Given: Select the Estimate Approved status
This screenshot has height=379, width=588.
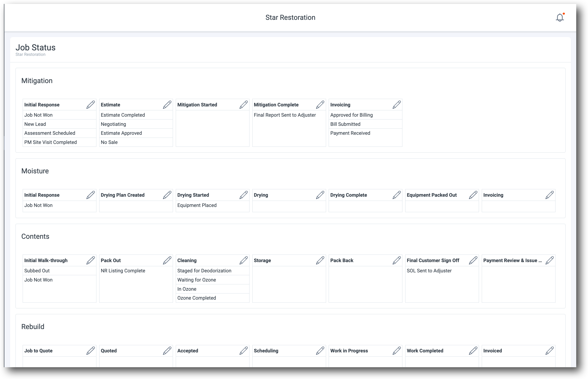Looking at the screenshot, I should coord(121,133).
